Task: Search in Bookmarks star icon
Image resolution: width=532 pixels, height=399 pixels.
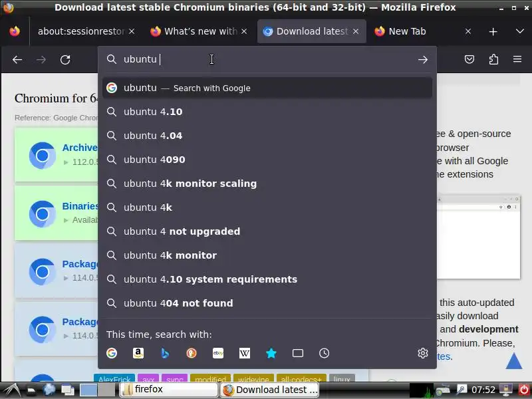Action: pyautogui.click(x=271, y=353)
